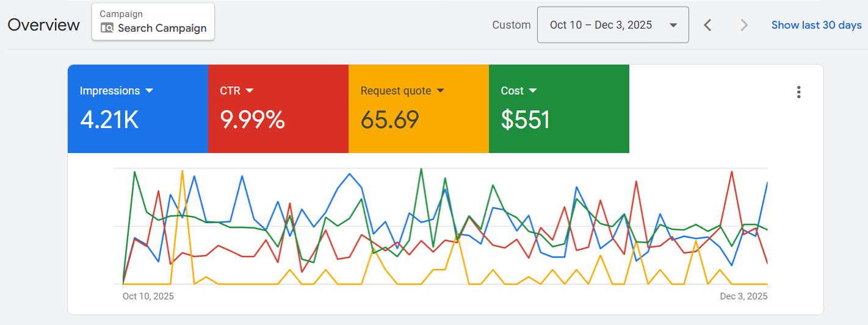Viewport: 868px width, 325px height.
Task: Expand the Request quote metric dropdown arrow
Action: pos(440,91)
